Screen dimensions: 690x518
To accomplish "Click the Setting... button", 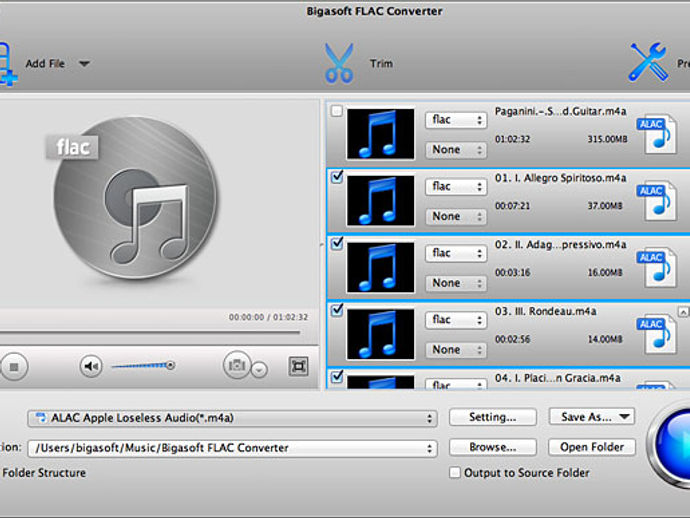I will pos(492,417).
